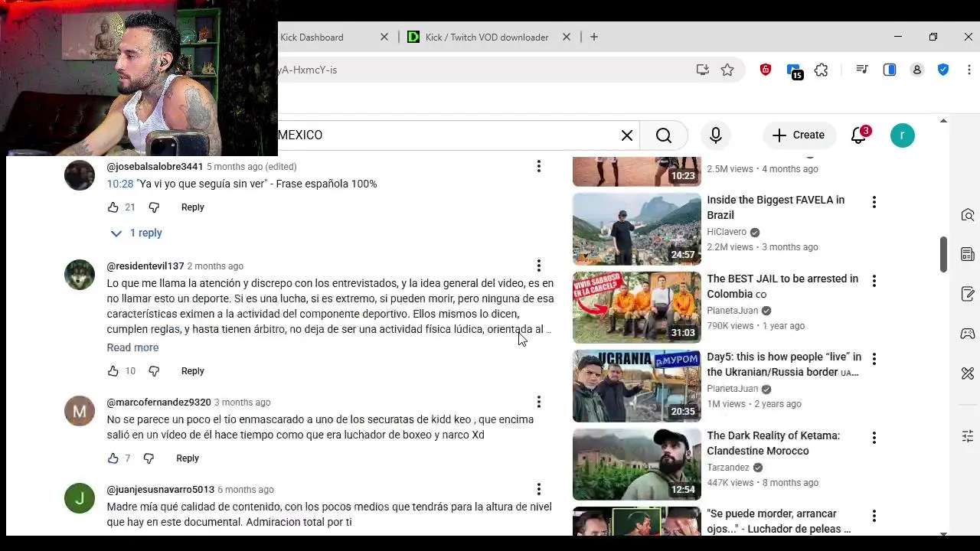Image resolution: width=980 pixels, height=551 pixels.
Task: Open options for BEST JAIL video
Action: click(874, 281)
